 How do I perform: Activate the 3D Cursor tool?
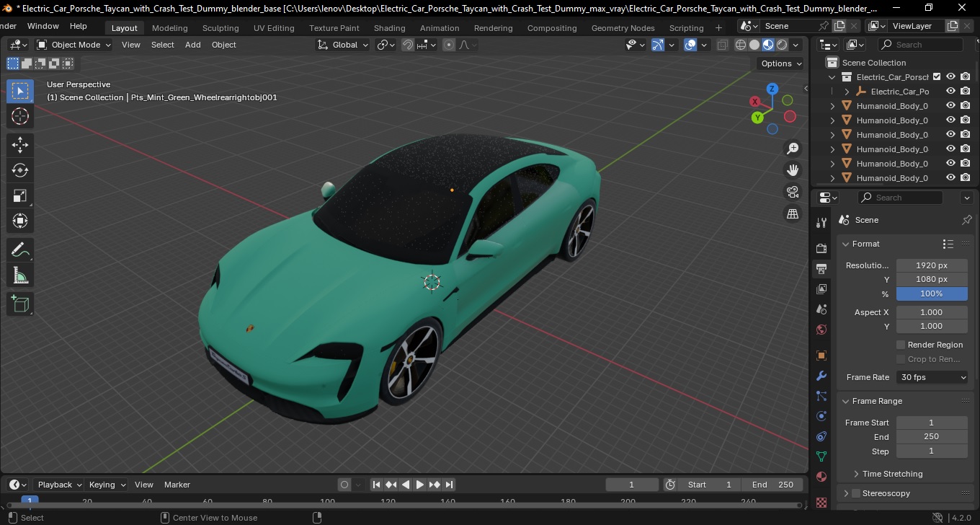(x=20, y=116)
